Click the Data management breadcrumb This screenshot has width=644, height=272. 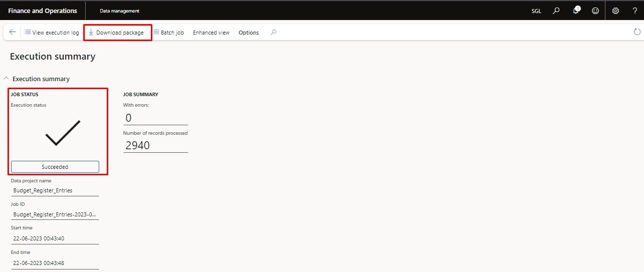point(120,11)
